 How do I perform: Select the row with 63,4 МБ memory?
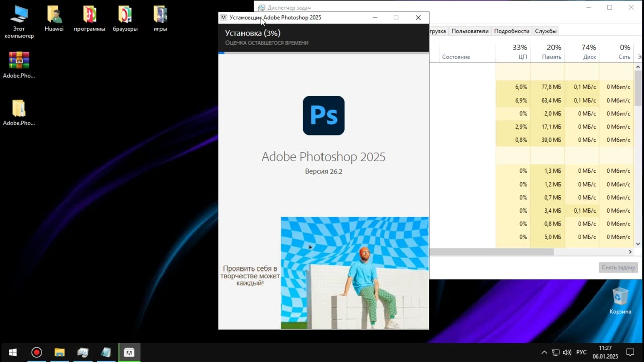point(531,101)
